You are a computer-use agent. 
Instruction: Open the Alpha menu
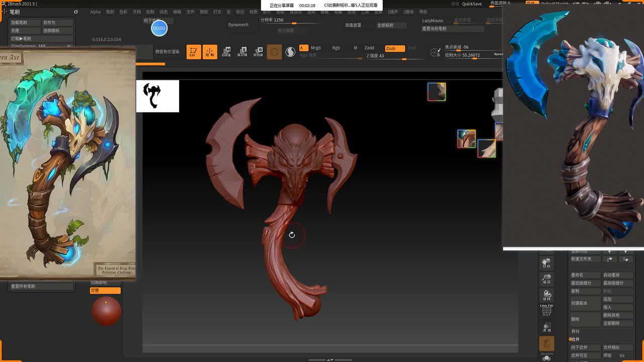click(x=95, y=12)
